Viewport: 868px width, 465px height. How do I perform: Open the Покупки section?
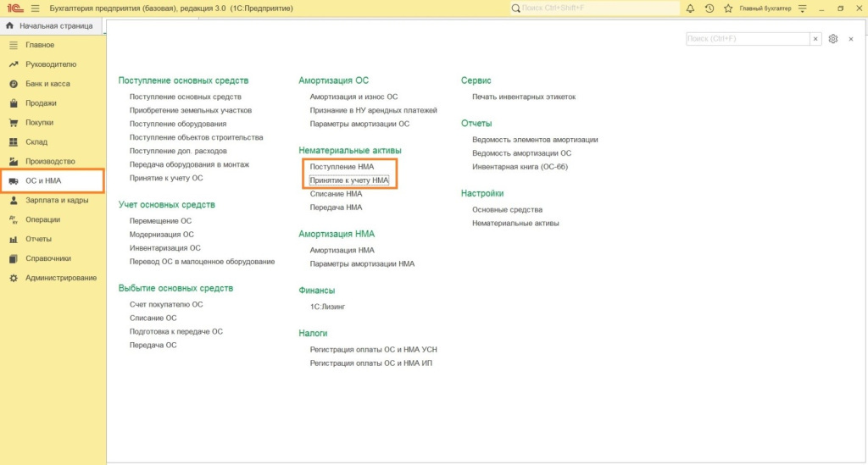click(x=39, y=122)
